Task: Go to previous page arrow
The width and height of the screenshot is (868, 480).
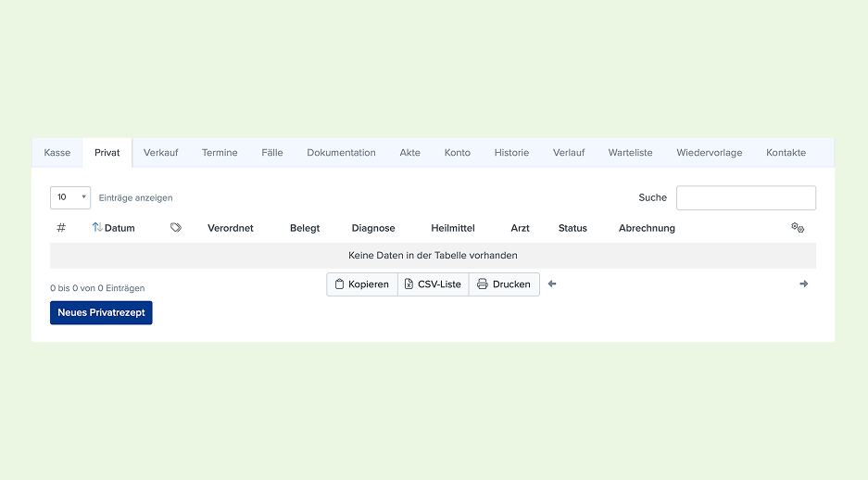Action: click(x=552, y=284)
